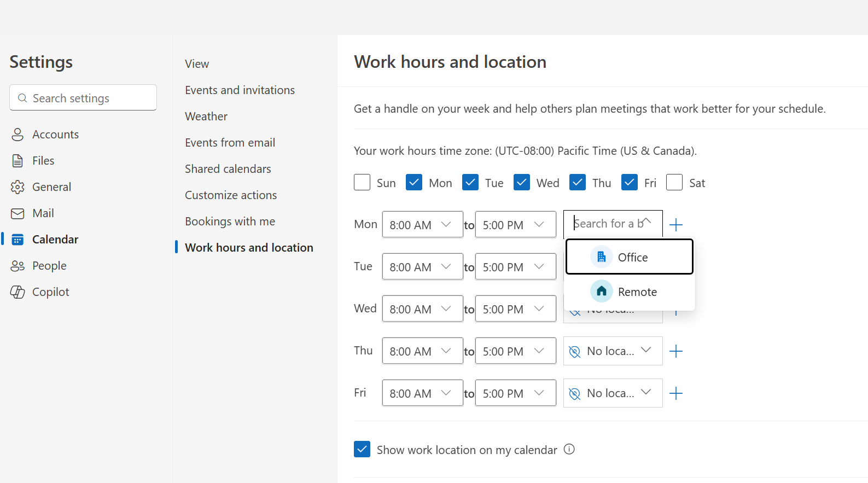Open Tuesday start time 8:00 AM dropdown
Image resolution: width=868 pixels, height=483 pixels.
423,266
